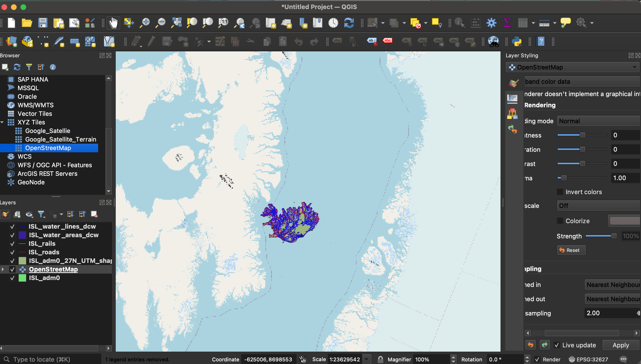Hide the ISL_rails layer
The height and width of the screenshot is (364, 641).
coord(12,244)
